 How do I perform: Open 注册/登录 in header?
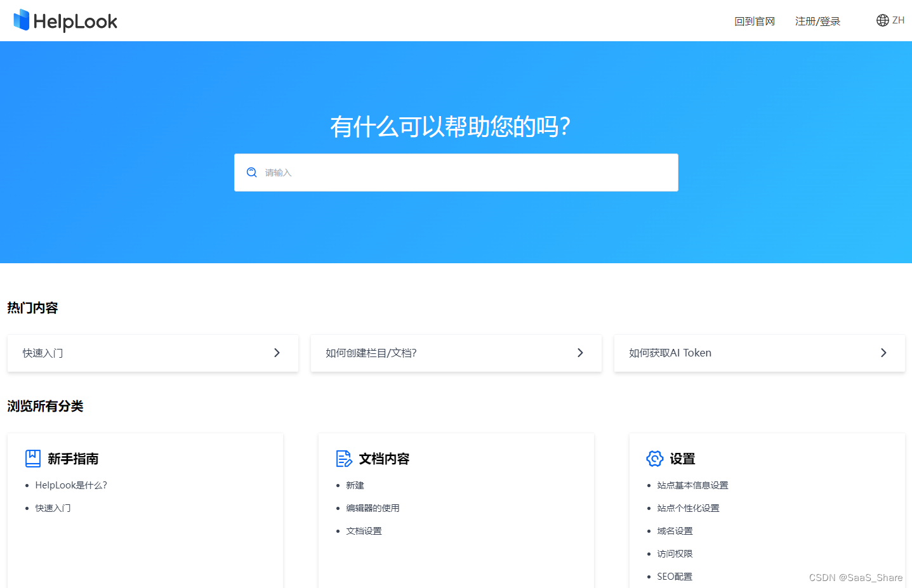[817, 22]
